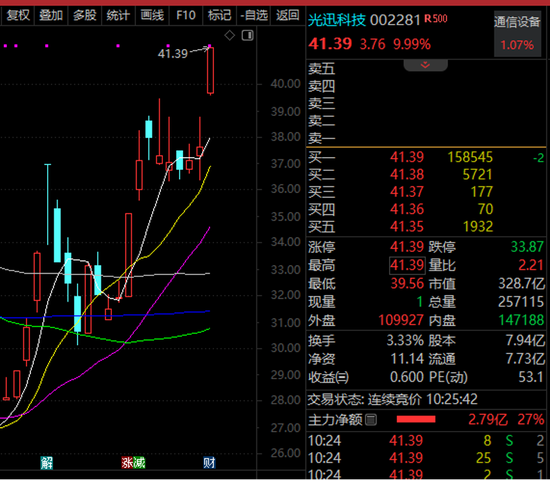Toggle the side panel layout icon
The image size is (550, 480).
point(248,35)
